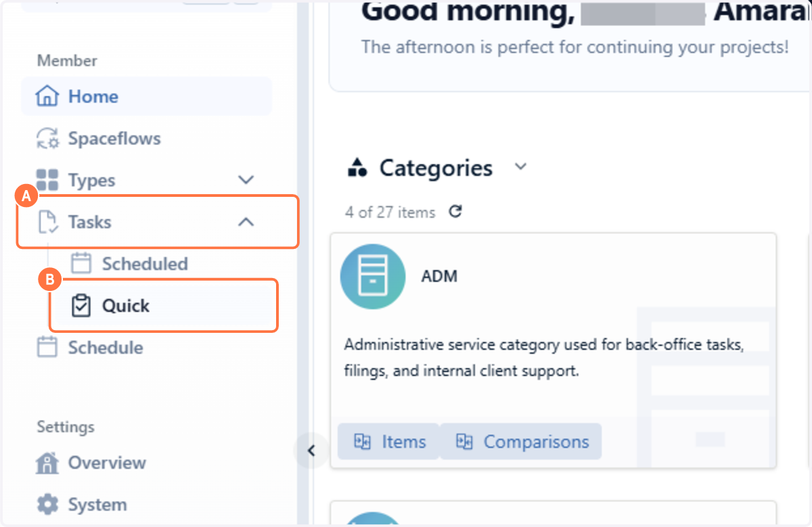Click the Settings section label
Image resolution: width=812 pixels, height=527 pixels.
point(66,427)
